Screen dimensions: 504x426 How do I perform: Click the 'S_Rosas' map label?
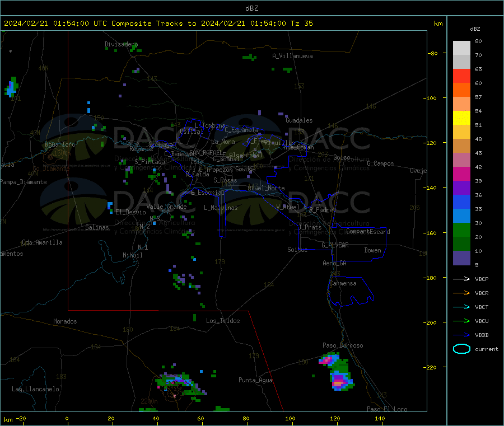[x=225, y=180]
